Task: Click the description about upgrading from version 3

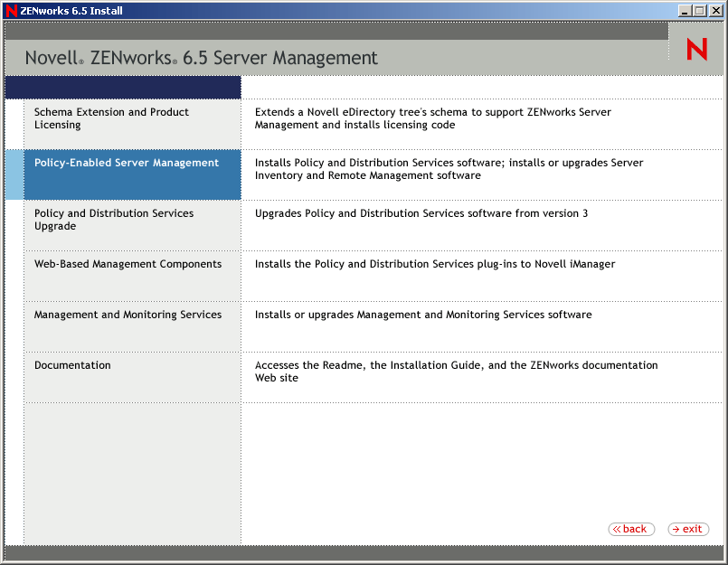Action: point(421,213)
